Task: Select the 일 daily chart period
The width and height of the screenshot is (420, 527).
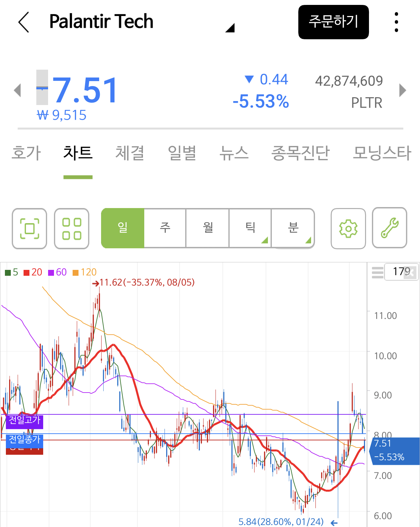Action: (123, 228)
